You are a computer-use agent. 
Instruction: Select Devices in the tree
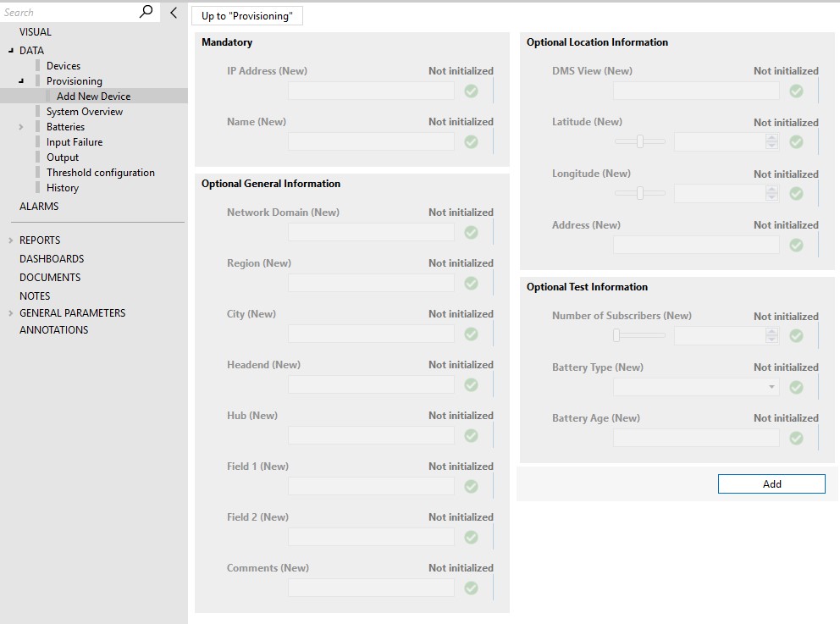(64, 66)
